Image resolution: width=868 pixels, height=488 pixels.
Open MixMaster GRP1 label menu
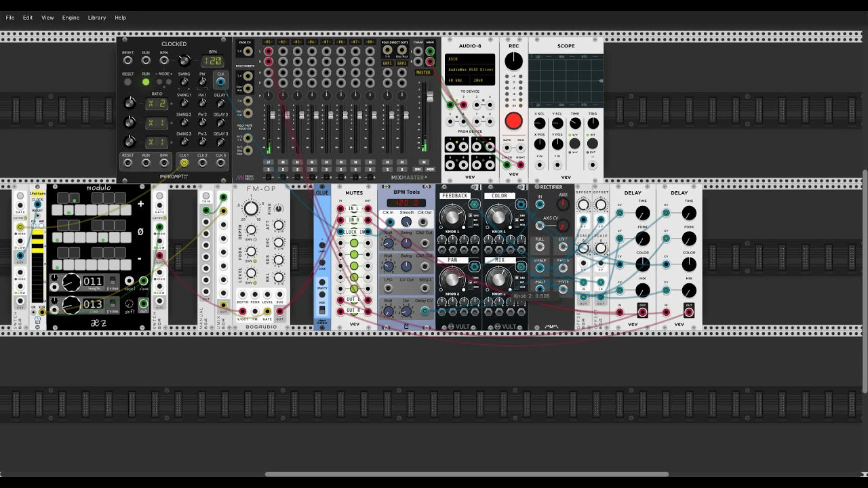tap(387, 63)
